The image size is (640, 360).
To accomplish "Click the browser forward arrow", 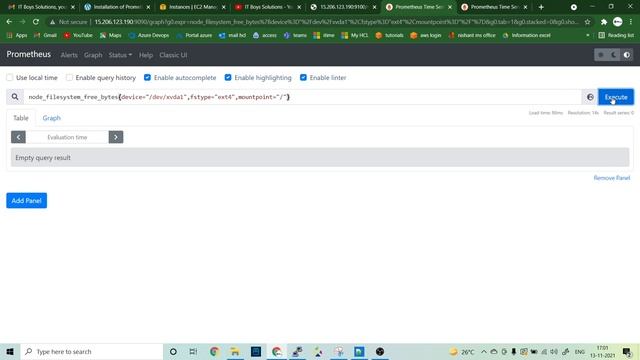I will pos(22,22).
